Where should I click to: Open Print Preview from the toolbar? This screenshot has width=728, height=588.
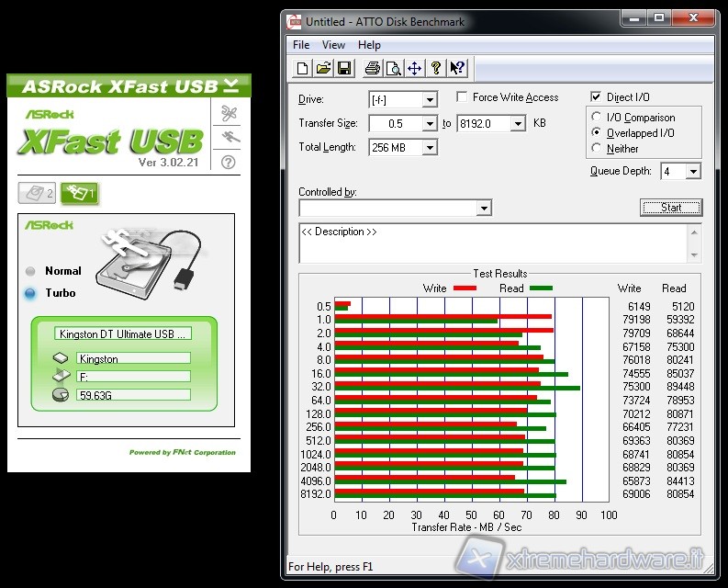point(393,68)
